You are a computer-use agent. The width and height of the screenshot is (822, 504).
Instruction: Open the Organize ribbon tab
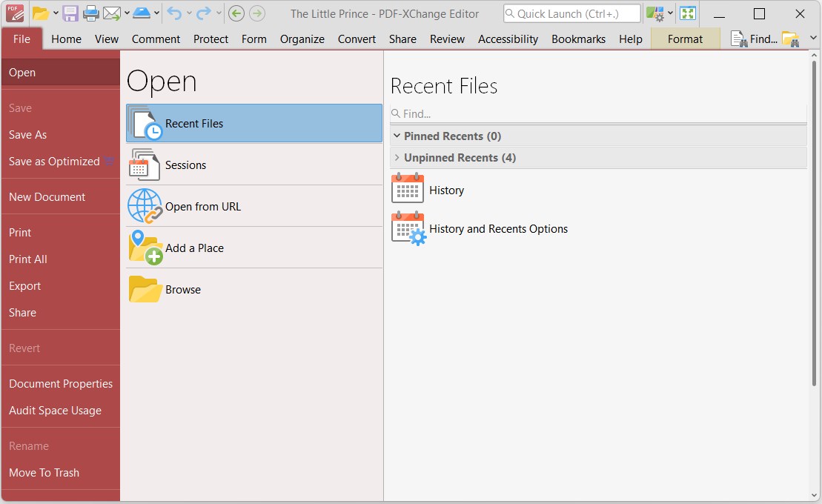tap(302, 39)
